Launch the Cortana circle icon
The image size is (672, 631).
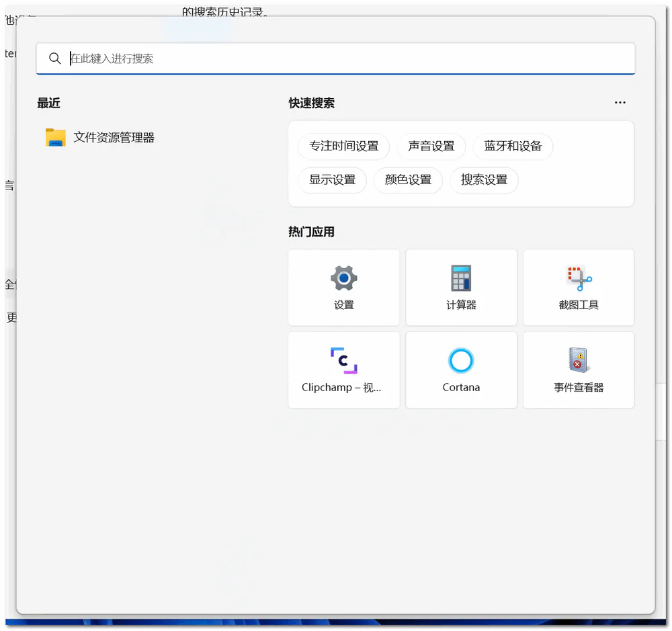(461, 360)
